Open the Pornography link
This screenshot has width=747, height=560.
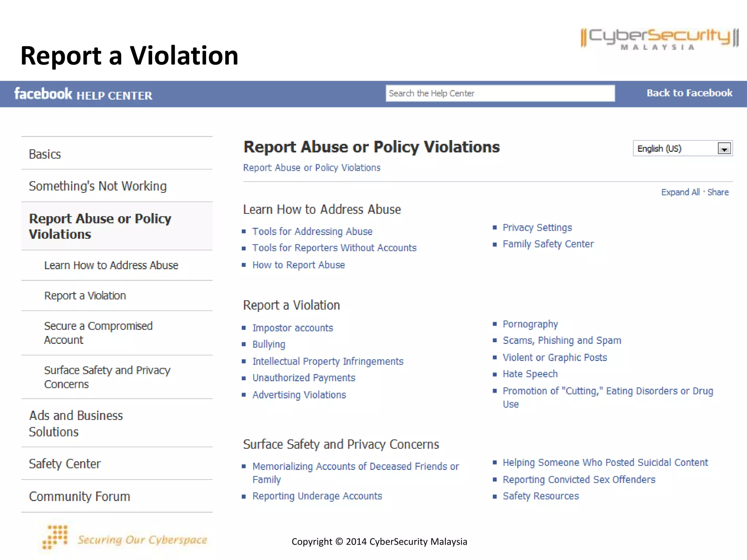click(530, 324)
